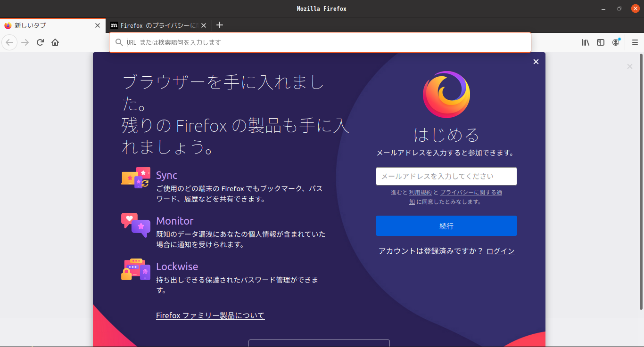Open the 利用規約 terms link
Viewport: 644px width, 347px height.
[420, 192]
